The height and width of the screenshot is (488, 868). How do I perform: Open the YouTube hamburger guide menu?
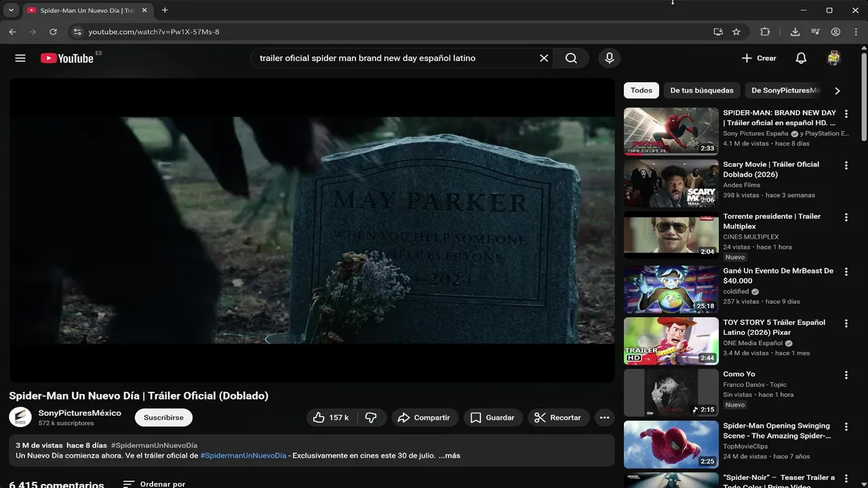tap(20, 58)
